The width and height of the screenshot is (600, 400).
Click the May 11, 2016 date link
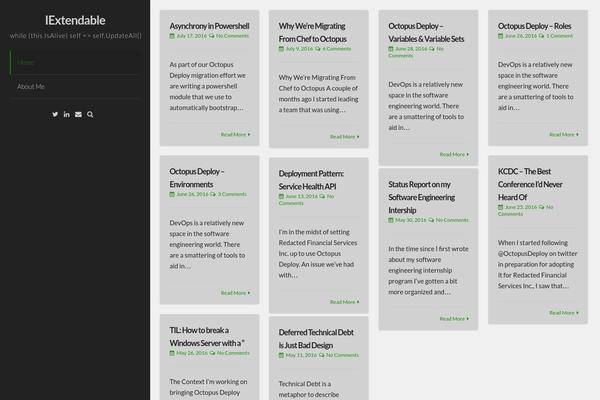(301, 355)
